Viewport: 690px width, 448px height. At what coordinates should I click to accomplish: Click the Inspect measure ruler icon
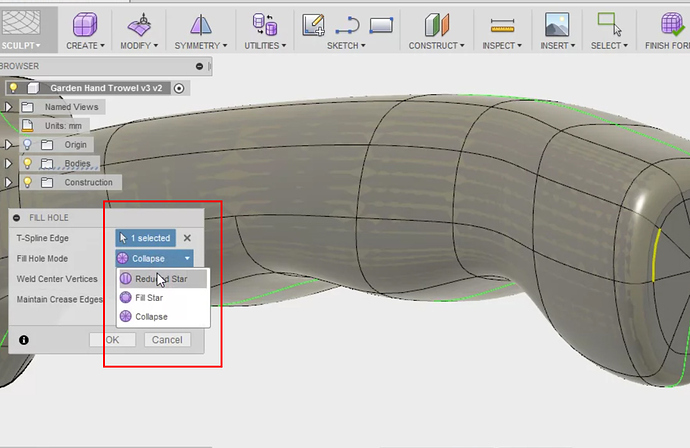(502, 23)
